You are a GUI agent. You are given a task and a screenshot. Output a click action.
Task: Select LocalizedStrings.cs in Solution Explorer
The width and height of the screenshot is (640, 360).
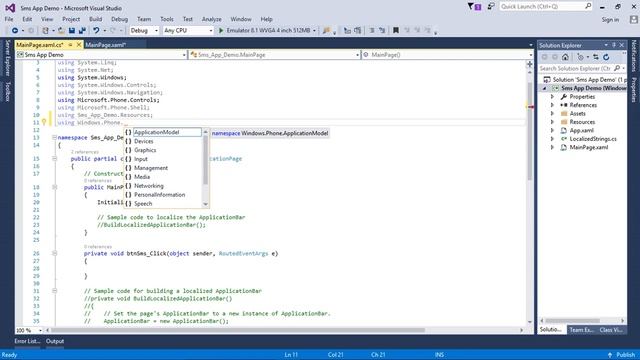pos(593,139)
